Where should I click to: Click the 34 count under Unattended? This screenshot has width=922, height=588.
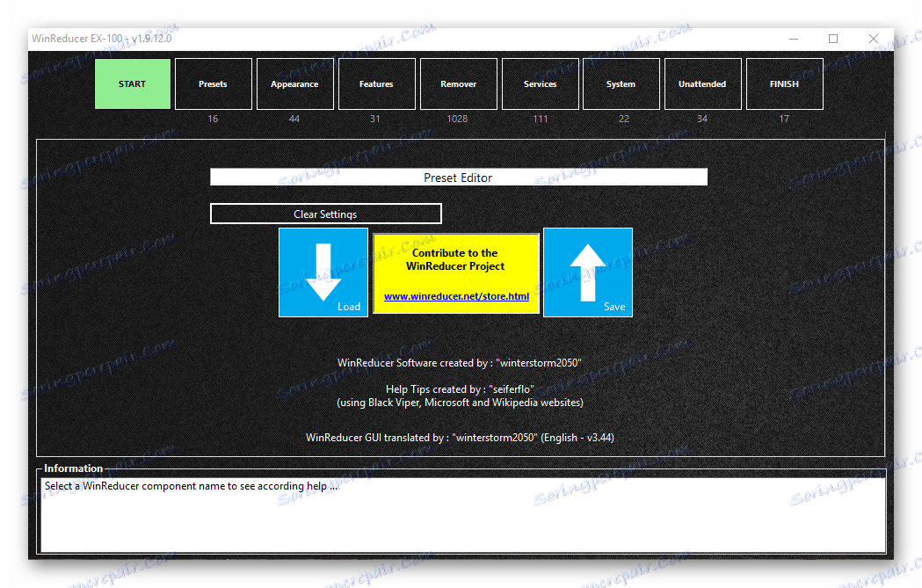[x=702, y=119]
